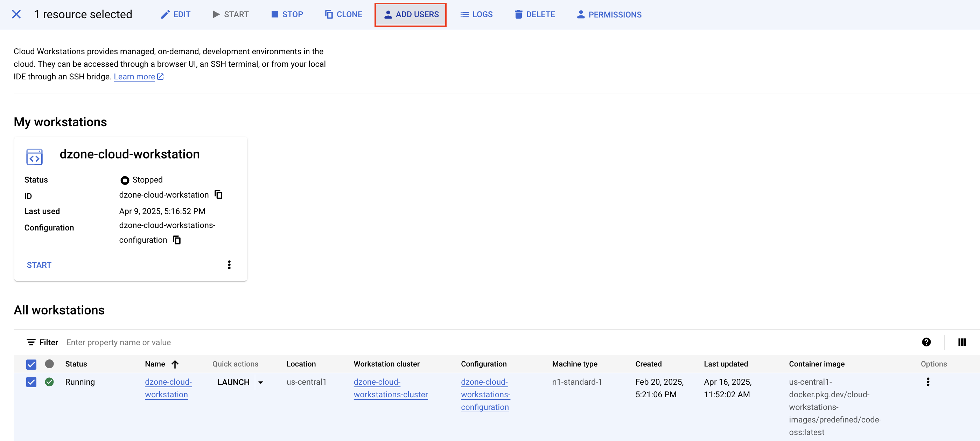The width and height of the screenshot is (980, 441).
Task: Open the three-dot menu on the workstation card
Action: coord(229,265)
